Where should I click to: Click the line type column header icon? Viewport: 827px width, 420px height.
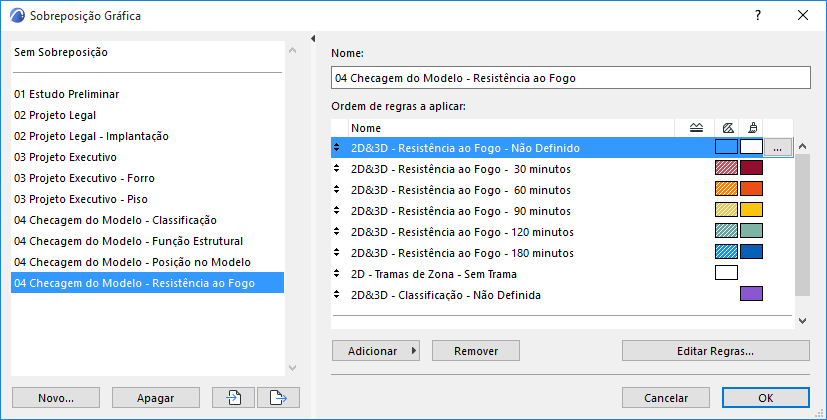click(x=697, y=128)
